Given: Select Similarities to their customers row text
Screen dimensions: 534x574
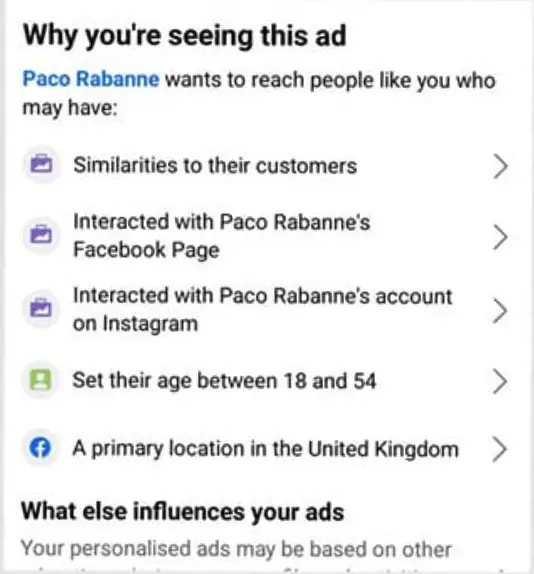Looking at the screenshot, I should tap(215, 165).
